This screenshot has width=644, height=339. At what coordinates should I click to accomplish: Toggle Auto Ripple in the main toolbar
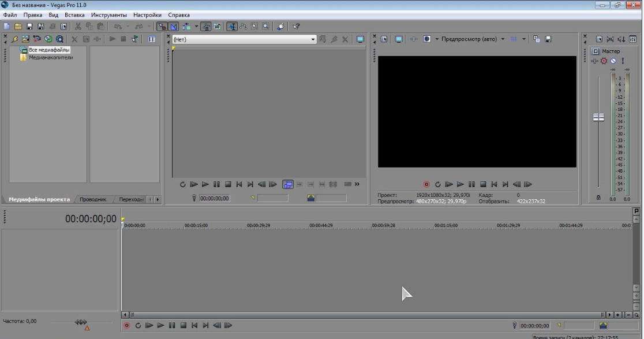pos(186,26)
